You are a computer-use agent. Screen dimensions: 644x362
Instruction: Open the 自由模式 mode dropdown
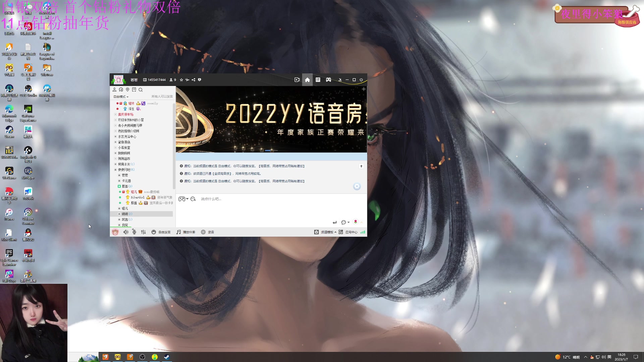pos(121,97)
